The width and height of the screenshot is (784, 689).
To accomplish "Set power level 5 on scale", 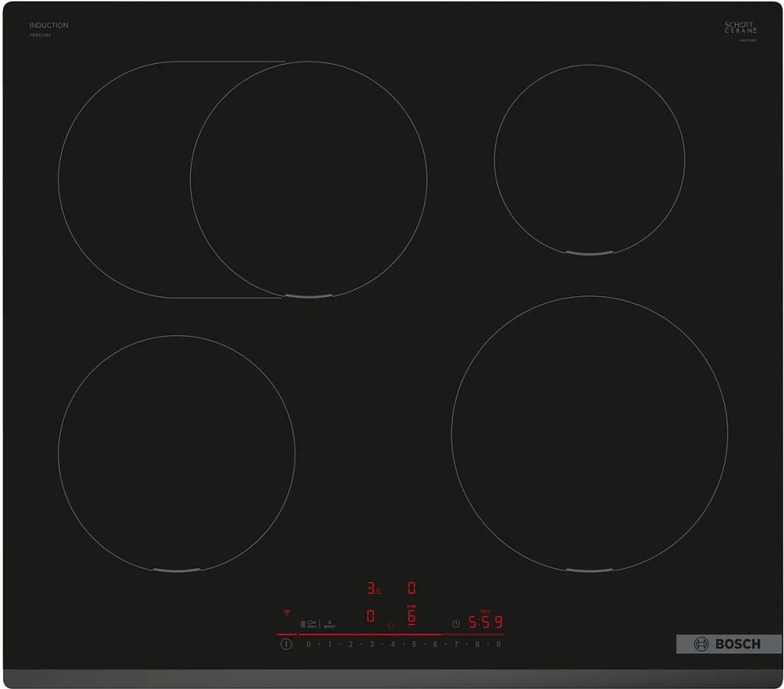I will [x=414, y=645].
